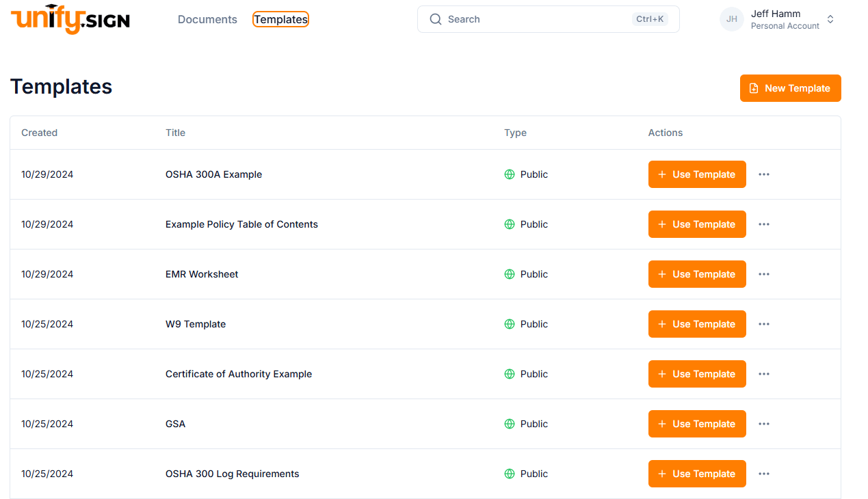Click Use Template for OSHA 300 Log Requirements
Viewport: 868px width, 499px height.
coord(697,474)
